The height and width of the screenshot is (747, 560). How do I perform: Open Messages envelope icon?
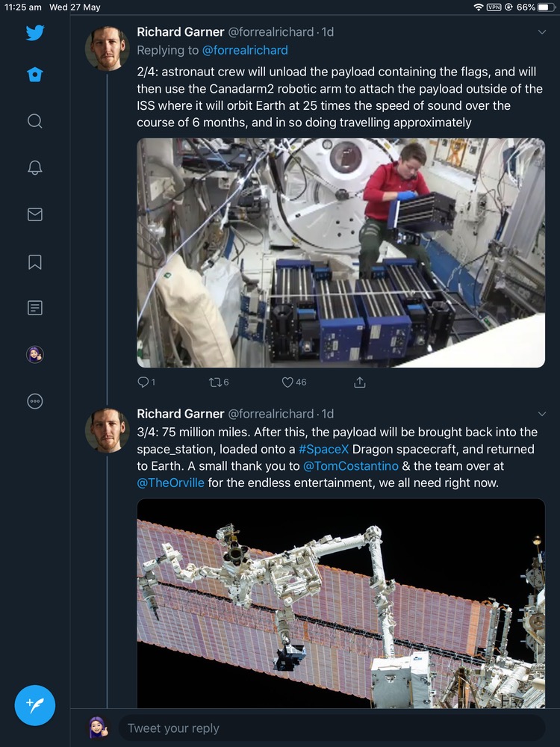(34, 214)
